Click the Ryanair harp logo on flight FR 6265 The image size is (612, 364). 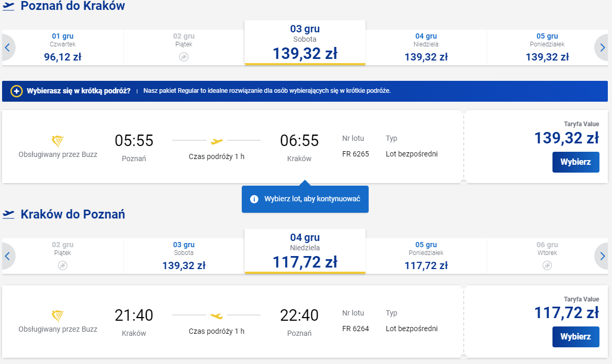(x=58, y=141)
